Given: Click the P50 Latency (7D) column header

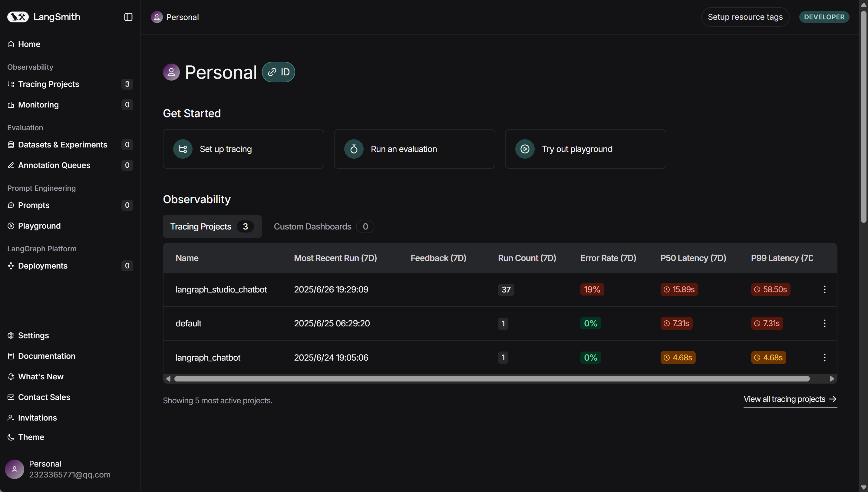Looking at the screenshot, I should click(693, 258).
